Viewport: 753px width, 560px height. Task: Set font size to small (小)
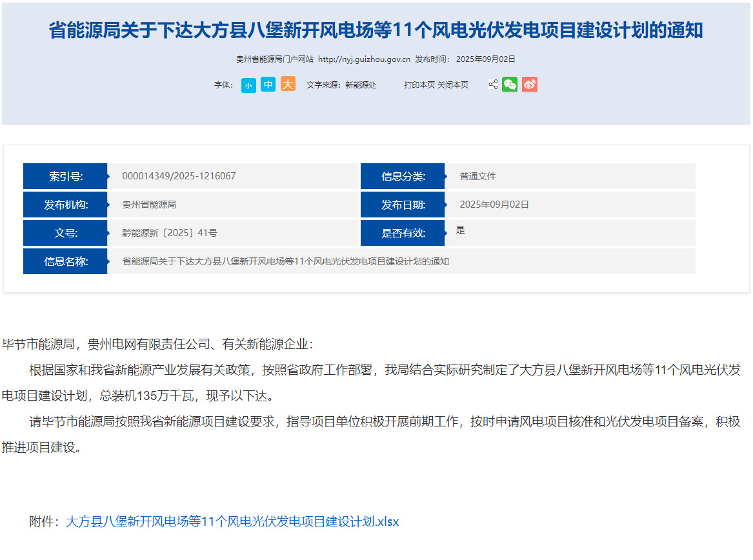(x=248, y=86)
